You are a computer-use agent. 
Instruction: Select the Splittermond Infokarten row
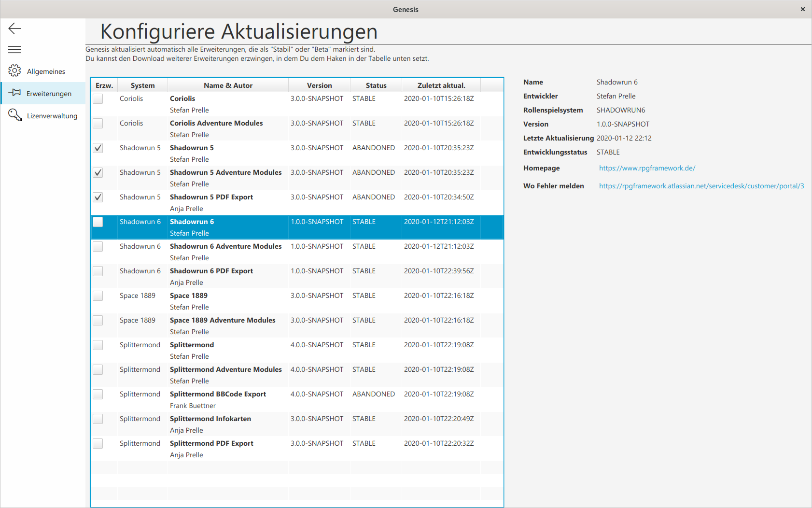[x=297, y=424]
